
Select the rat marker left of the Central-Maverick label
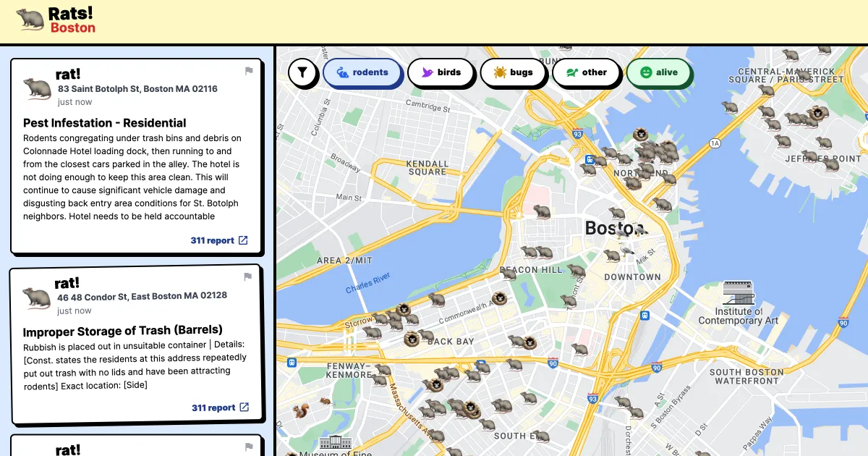730,108
